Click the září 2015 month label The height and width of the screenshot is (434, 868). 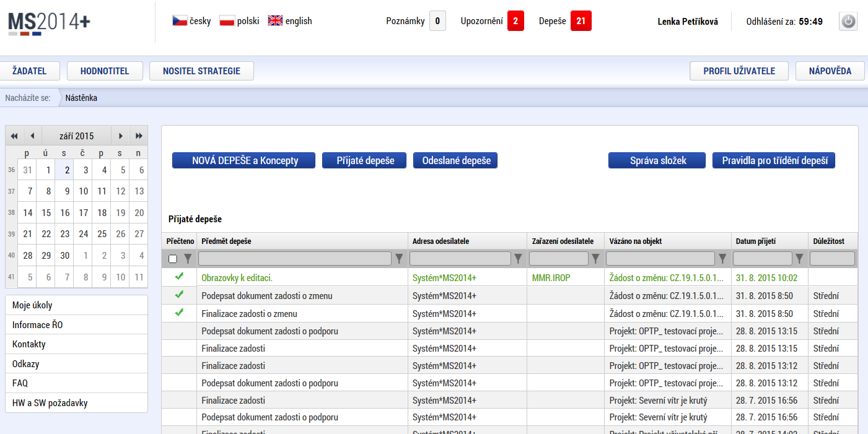click(x=77, y=136)
